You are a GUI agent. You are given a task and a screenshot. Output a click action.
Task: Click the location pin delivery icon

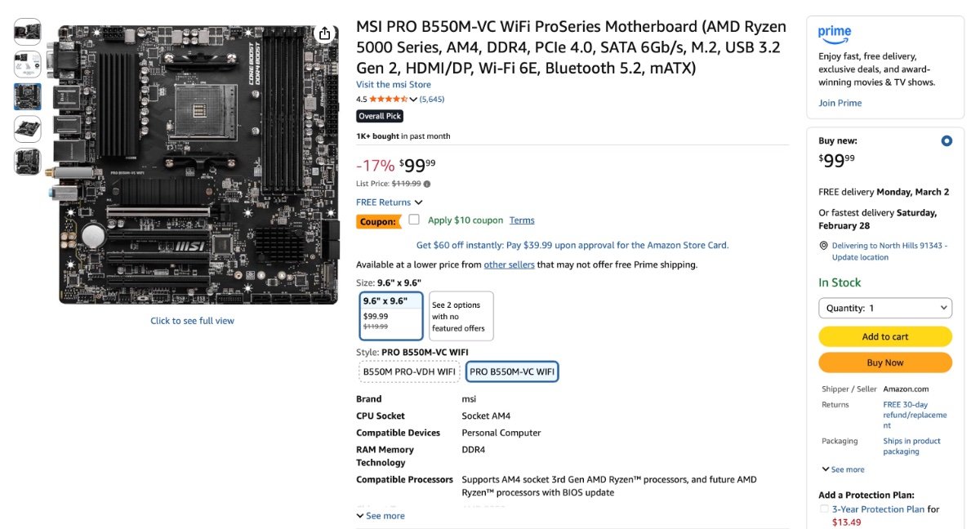(x=823, y=246)
